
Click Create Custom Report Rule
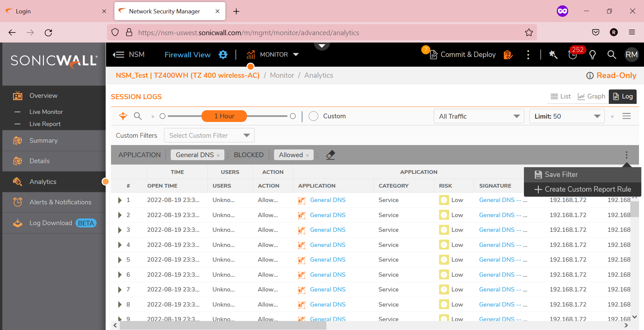tap(583, 189)
